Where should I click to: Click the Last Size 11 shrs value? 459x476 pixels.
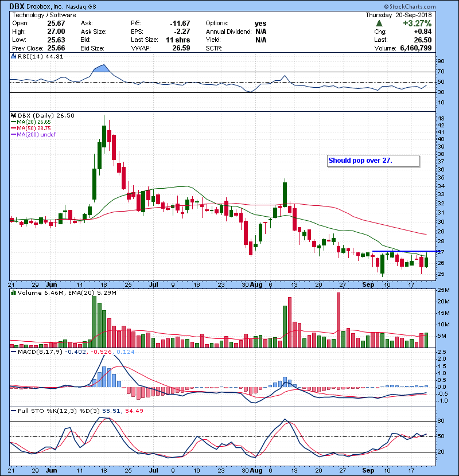click(178, 40)
